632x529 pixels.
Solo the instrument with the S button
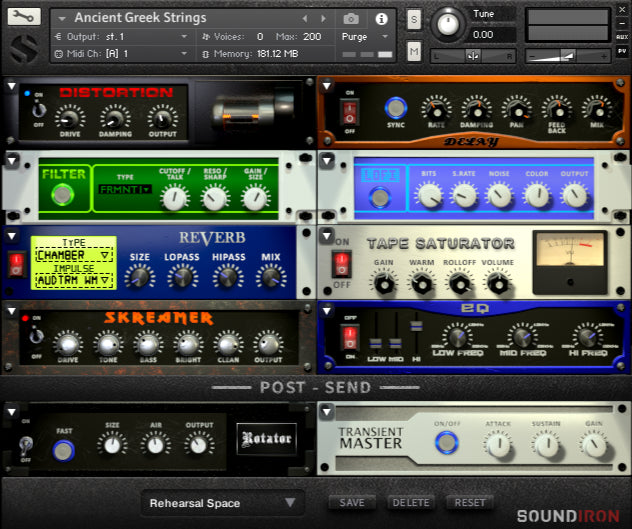coord(414,20)
